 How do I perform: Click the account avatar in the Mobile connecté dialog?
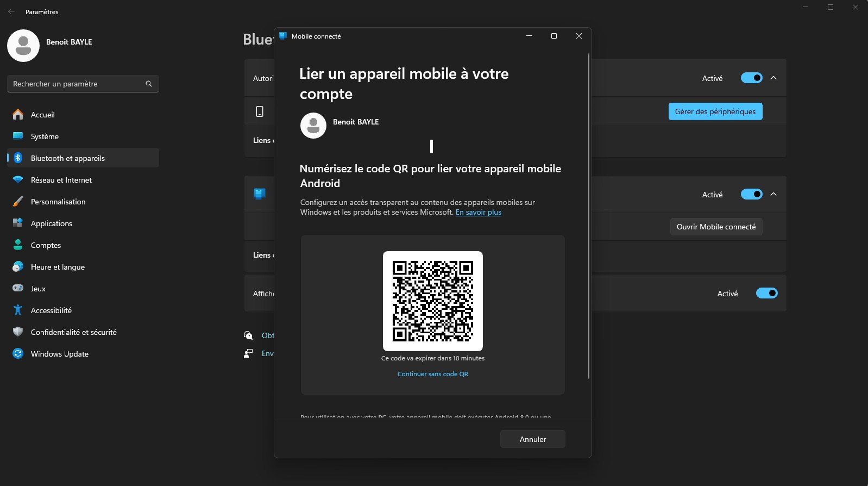click(x=313, y=126)
